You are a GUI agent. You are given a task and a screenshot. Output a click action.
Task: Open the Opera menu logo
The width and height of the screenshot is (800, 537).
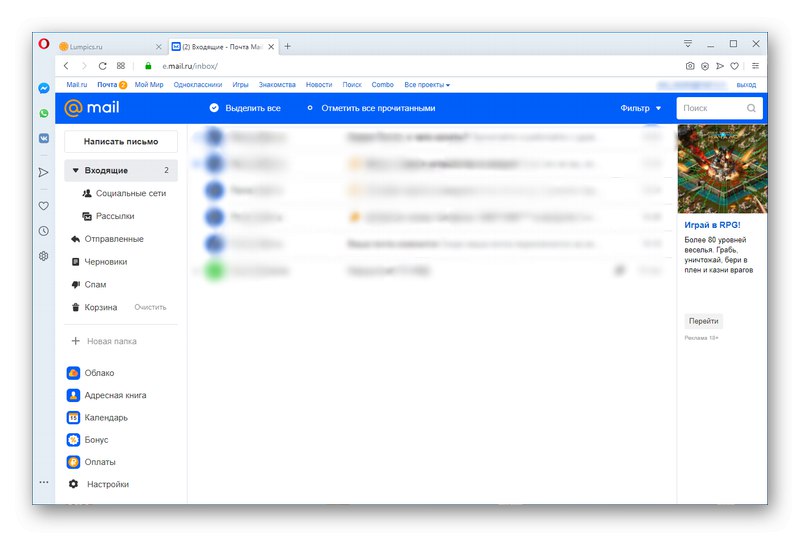44,44
